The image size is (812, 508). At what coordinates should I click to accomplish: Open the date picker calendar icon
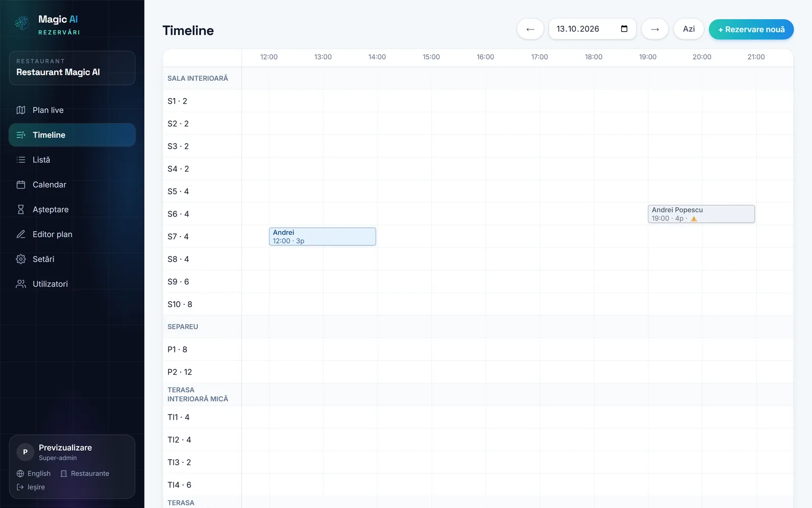(x=624, y=29)
